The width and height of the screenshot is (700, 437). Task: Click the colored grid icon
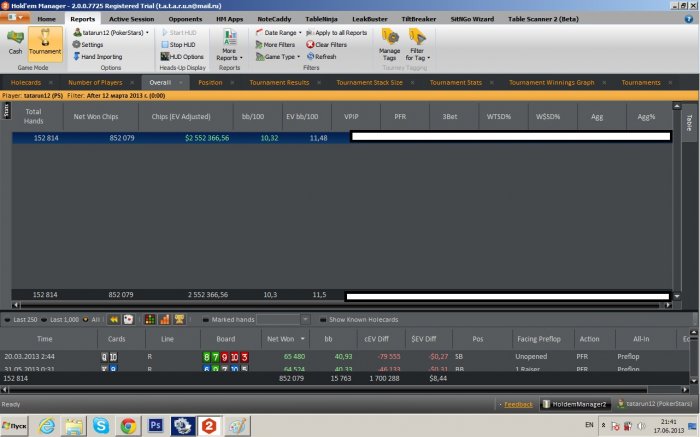click(150, 320)
